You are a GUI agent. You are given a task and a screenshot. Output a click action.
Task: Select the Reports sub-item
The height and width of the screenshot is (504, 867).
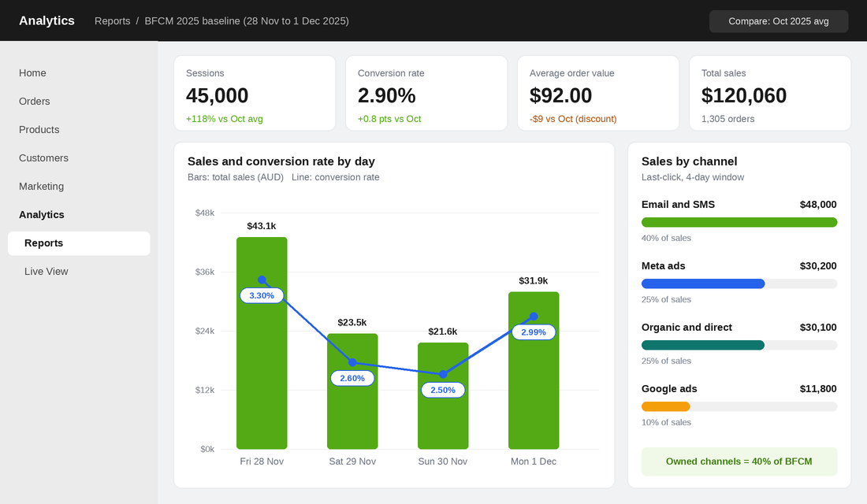tap(79, 243)
